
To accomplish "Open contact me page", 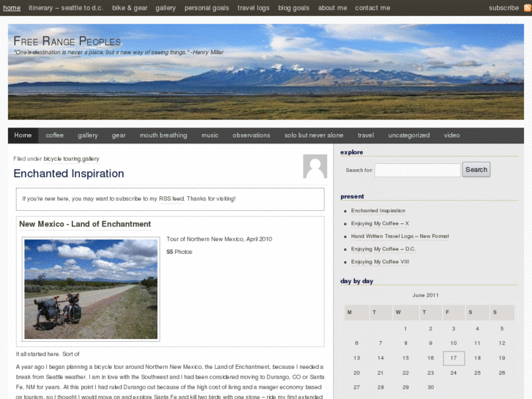I will [x=372, y=8].
